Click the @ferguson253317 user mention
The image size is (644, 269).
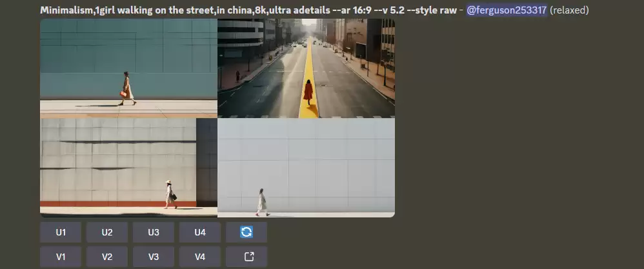(507, 10)
